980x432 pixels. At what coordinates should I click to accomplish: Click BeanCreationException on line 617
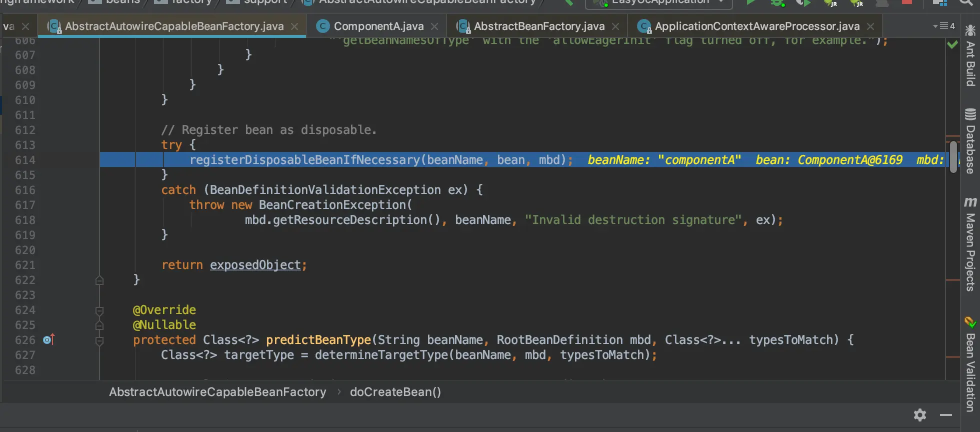332,205
